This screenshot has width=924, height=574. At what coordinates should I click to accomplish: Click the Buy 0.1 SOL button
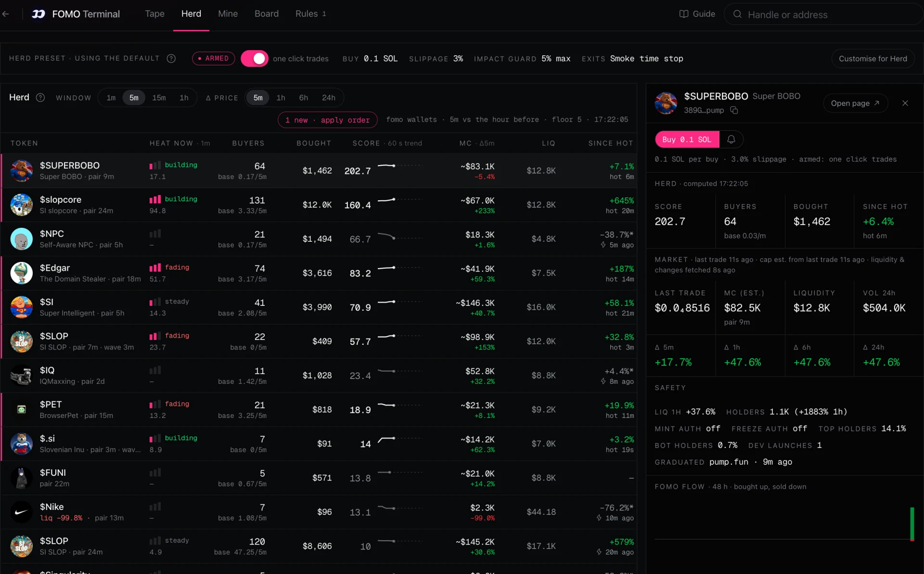click(x=687, y=139)
